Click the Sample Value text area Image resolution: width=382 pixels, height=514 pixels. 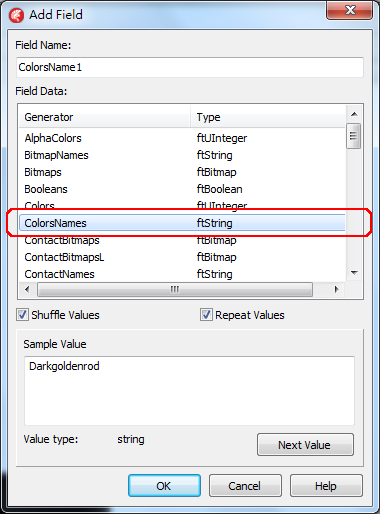(x=189, y=391)
